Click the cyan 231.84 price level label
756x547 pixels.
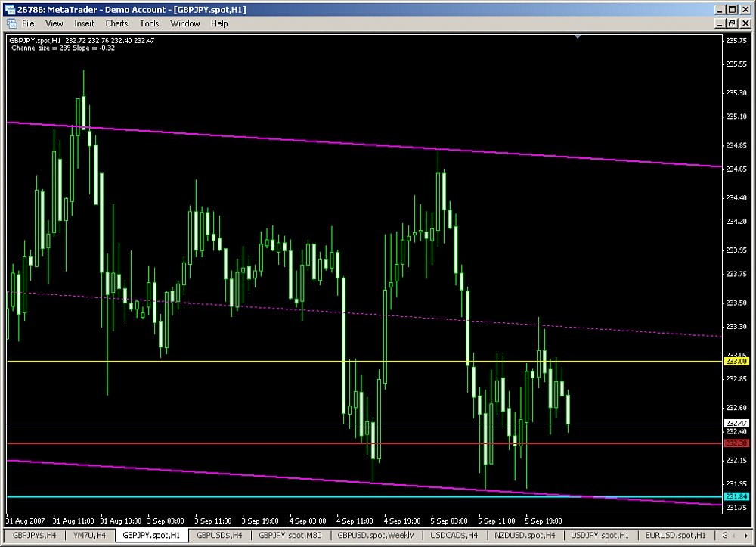point(736,496)
